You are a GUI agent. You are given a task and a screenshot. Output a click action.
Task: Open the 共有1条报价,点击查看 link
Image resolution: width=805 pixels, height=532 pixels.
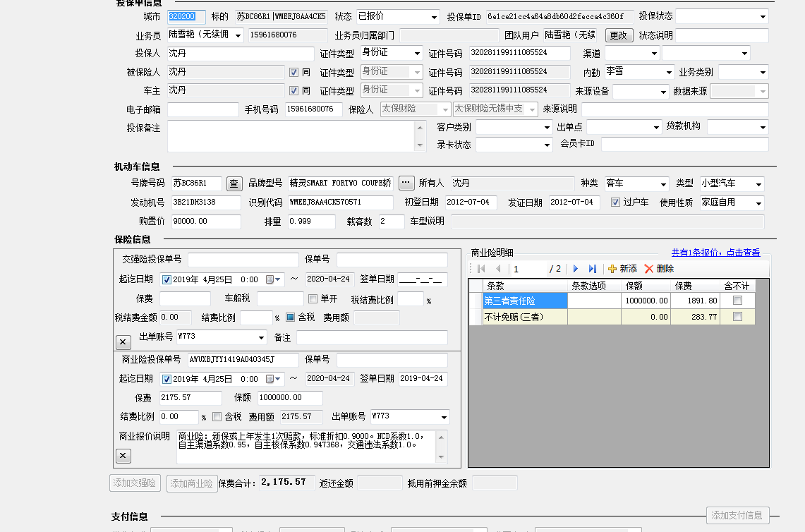pos(715,253)
